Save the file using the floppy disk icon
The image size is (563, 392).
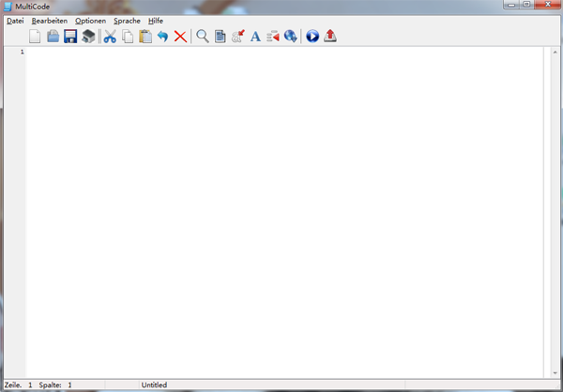(70, 37)
